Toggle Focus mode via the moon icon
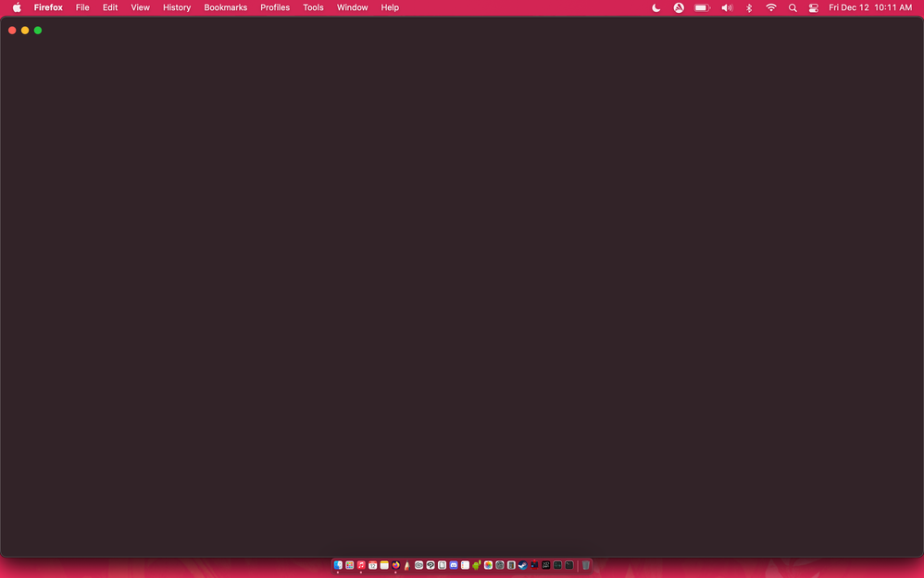The width and height of the screenshot is (924, 578). [656, 7]
